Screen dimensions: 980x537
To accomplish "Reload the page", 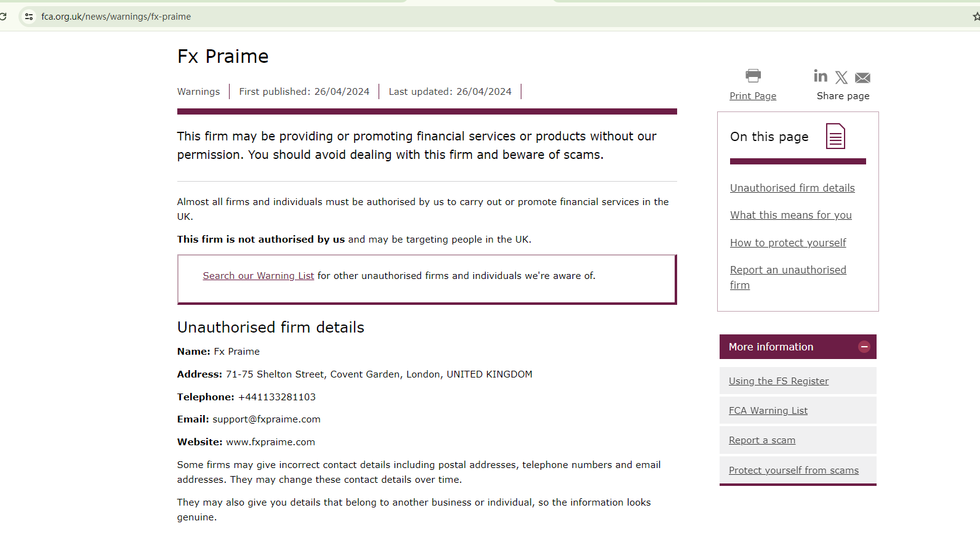I will [x=3, y=17].
